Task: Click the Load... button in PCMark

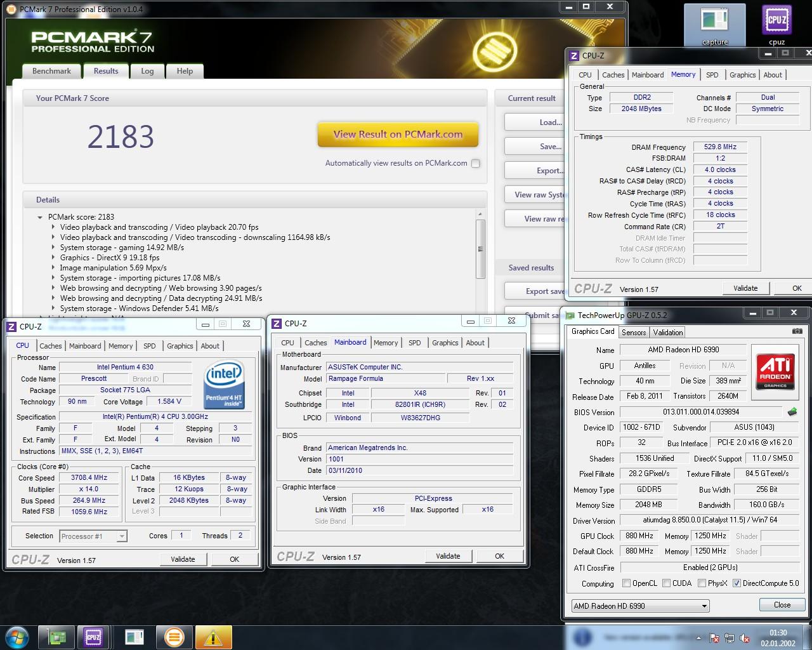Action: [535, 123]
